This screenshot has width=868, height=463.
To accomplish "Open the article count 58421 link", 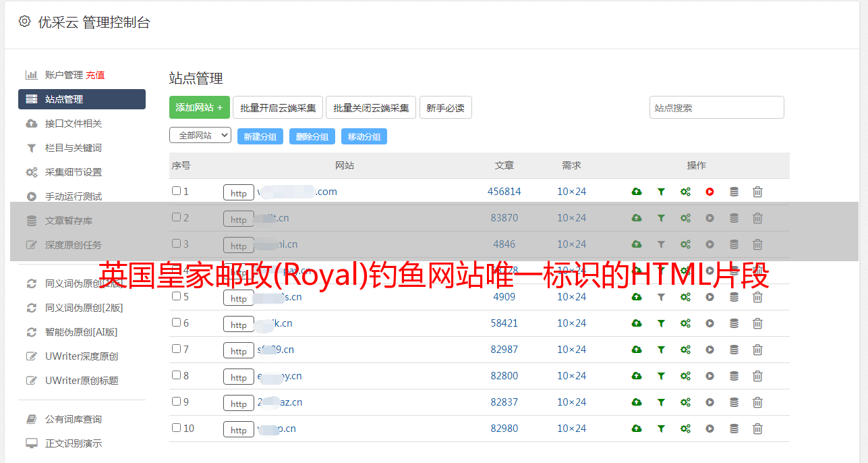I will 504,323.
